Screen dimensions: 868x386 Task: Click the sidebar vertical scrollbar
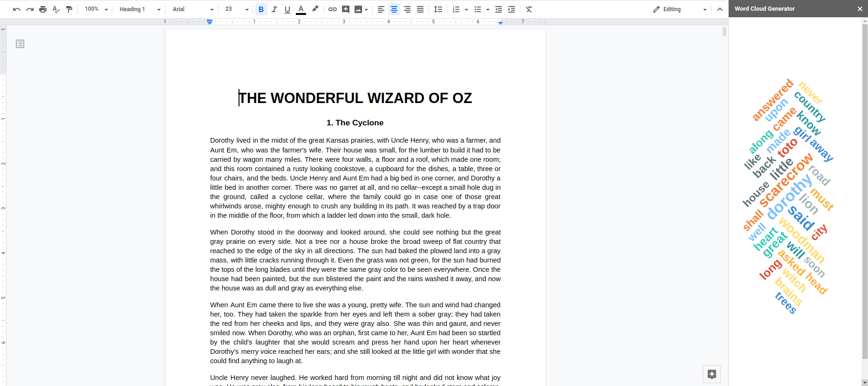click(865, 191)
